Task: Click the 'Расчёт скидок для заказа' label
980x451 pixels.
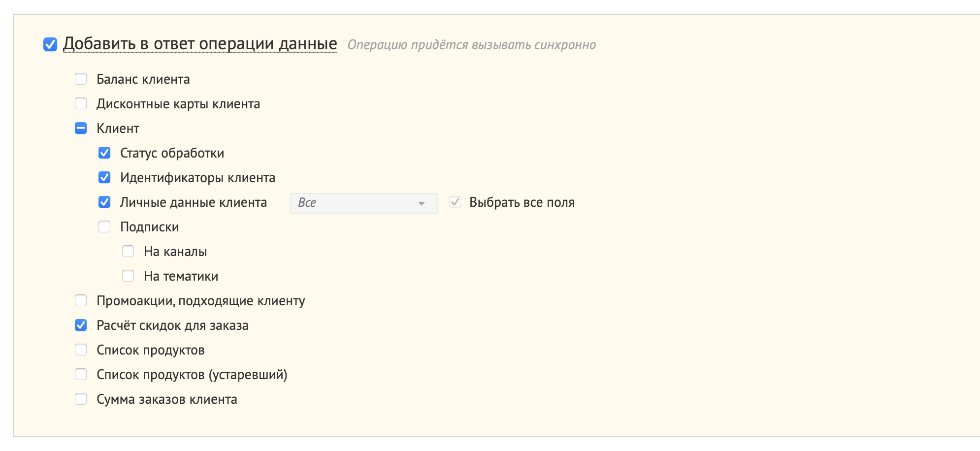Action: coord(172,325)
